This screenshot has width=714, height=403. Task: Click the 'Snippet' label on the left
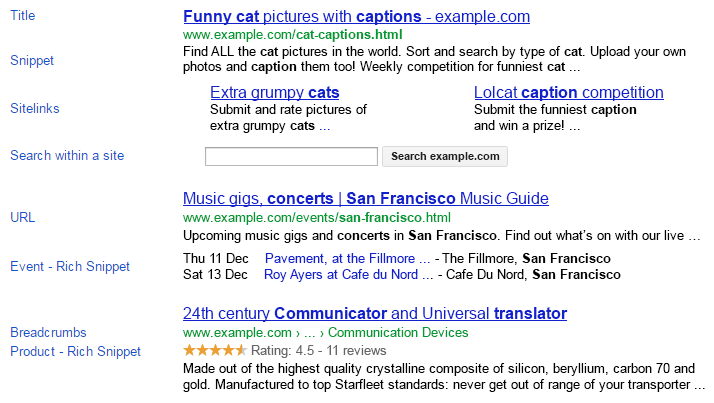[32, 60]
